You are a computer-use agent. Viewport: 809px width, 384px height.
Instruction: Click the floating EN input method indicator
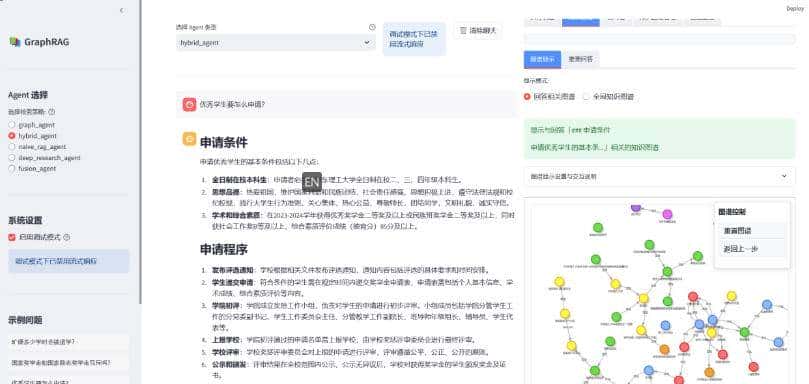312,182
